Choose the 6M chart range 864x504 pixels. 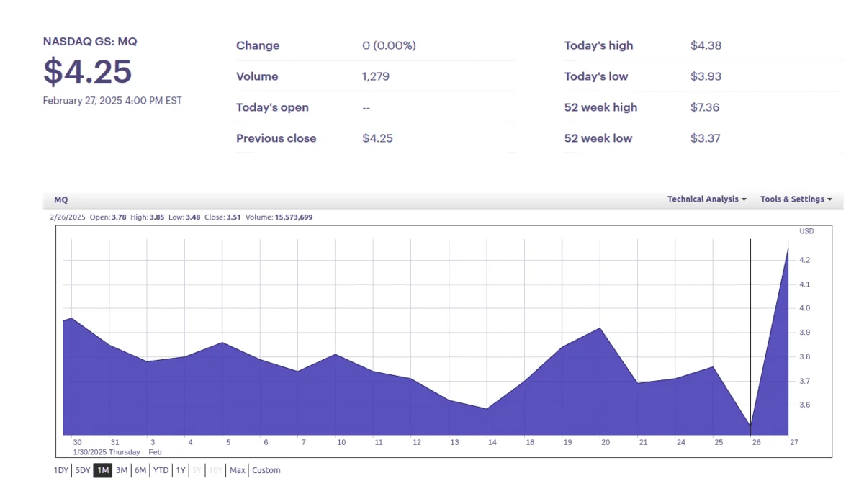140,471
